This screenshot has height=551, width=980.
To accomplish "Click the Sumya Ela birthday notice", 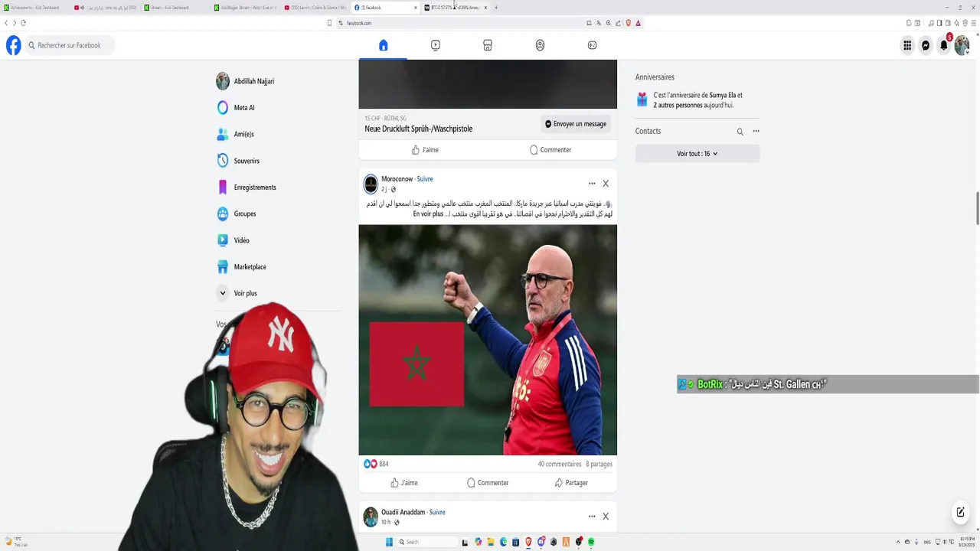I will [697, 100].
